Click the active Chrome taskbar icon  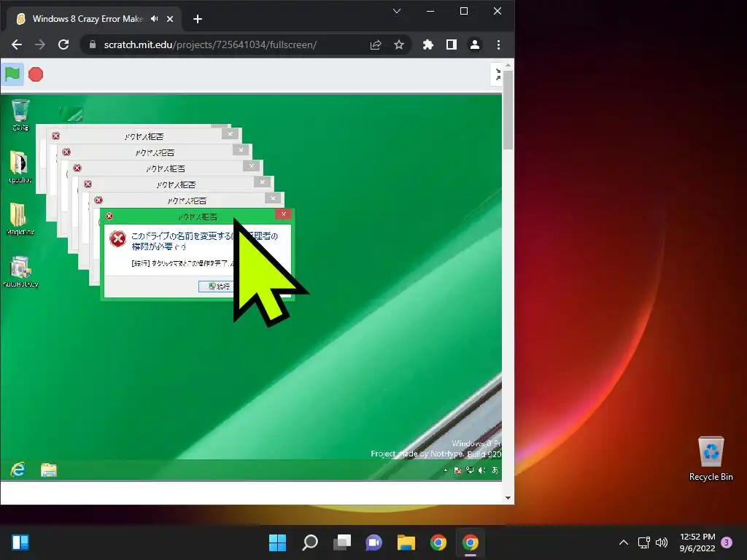(x=471, y=542)
